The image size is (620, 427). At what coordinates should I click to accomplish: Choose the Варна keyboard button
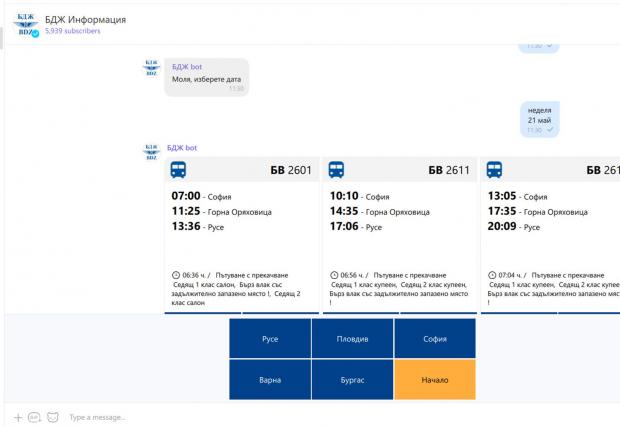click(x=270, y=380)
